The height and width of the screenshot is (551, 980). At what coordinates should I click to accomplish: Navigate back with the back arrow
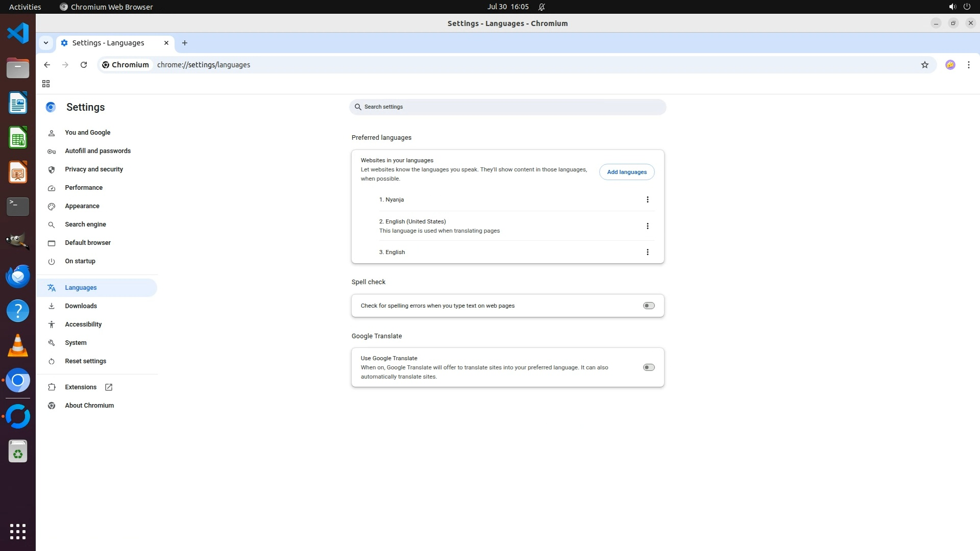point(47,65)
